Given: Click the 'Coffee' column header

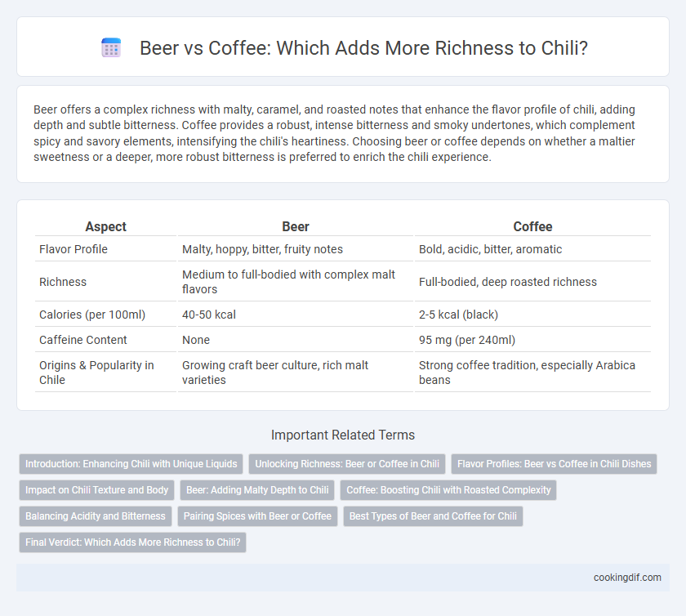Looking at the screenshot, I should pos(532,226).
